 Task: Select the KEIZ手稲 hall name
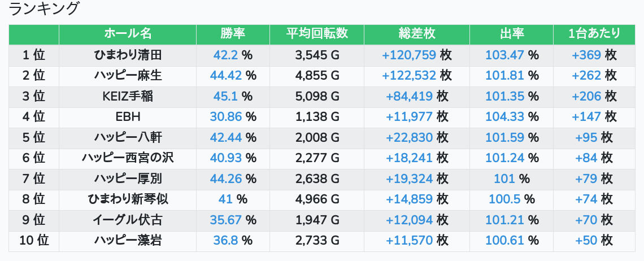[x=128, y=97]
